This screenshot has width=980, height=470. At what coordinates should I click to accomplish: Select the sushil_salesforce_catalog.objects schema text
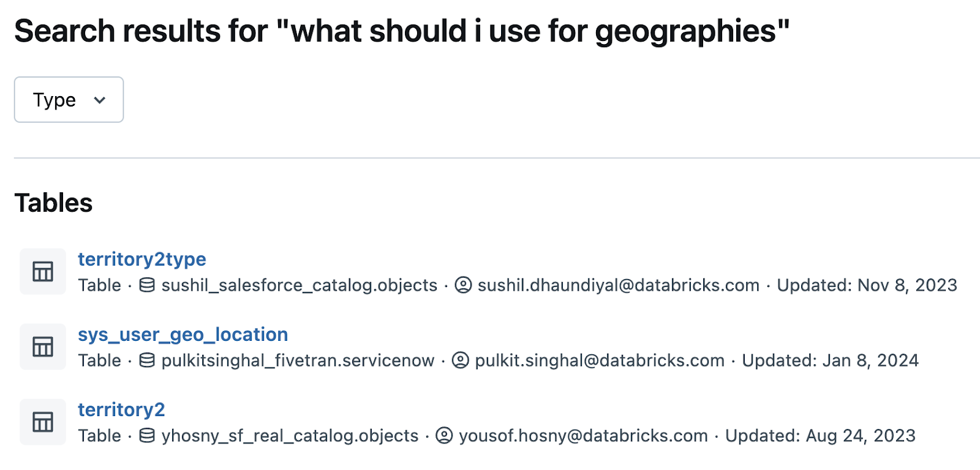300,286
